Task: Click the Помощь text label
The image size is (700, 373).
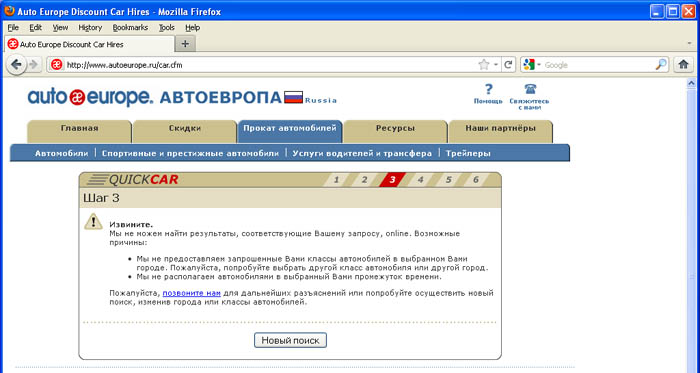Action: click(488, 101)
